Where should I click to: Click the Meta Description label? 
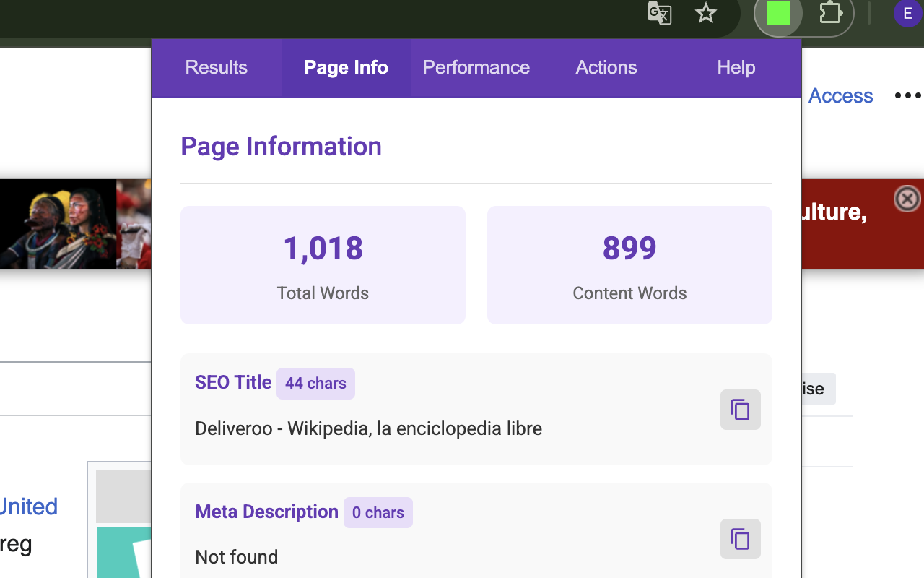[x=266, y=512]
